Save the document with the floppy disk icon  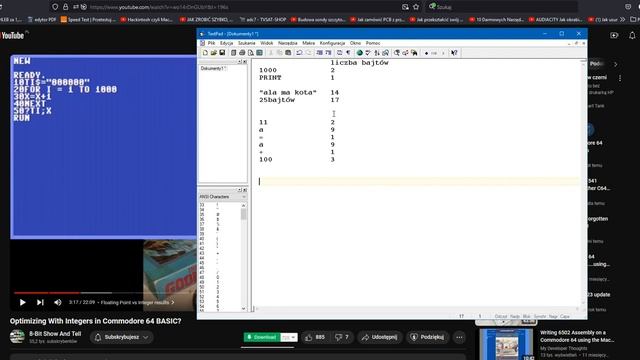point(222,53)
